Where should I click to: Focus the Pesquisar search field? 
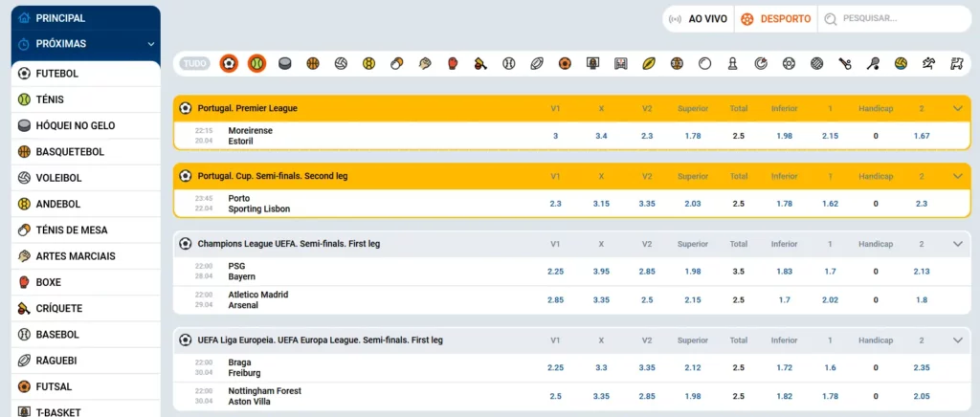894,19
